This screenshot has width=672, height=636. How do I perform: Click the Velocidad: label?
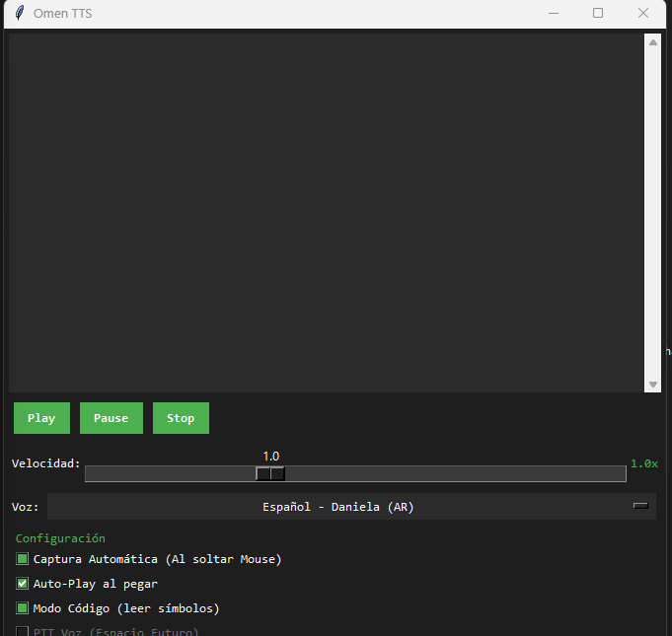pyautogui.click(x=45, y=463)
